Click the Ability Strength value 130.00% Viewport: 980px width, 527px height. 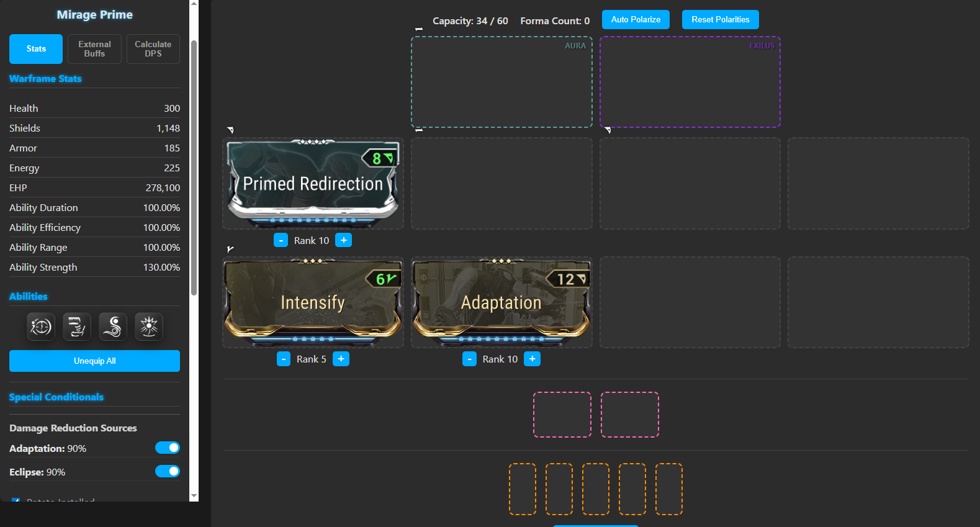(161, 268)
